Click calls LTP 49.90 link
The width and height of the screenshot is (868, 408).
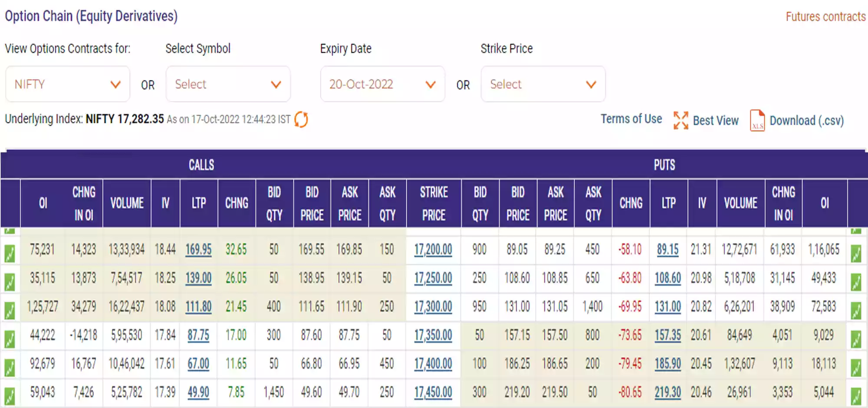click(x=198, y=392)
